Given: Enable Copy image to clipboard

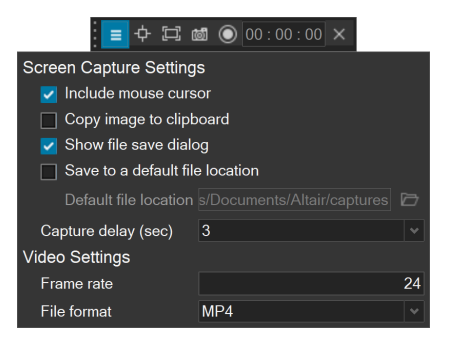Looking at the screenshot, I should [49, 120].
